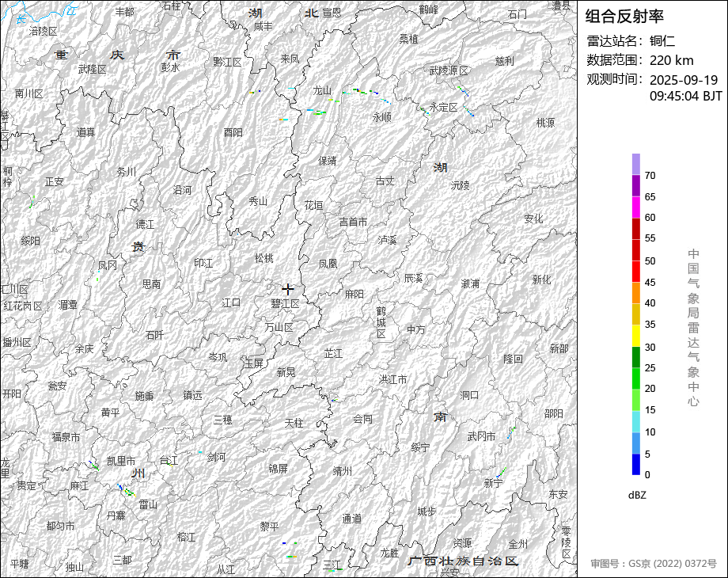Click the radar station name 铜仁

(x=662, y=41)
